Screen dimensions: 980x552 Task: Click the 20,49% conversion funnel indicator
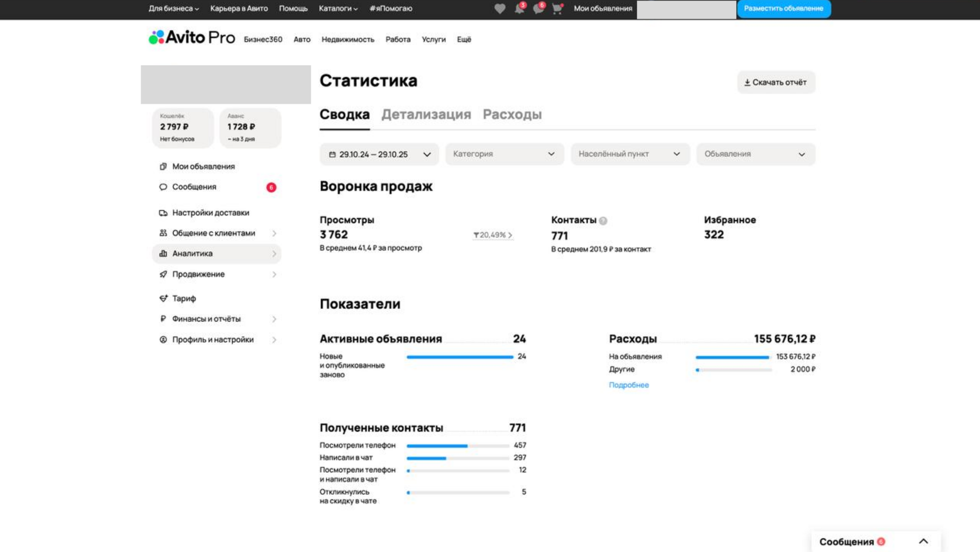click(x=493, y=235)
